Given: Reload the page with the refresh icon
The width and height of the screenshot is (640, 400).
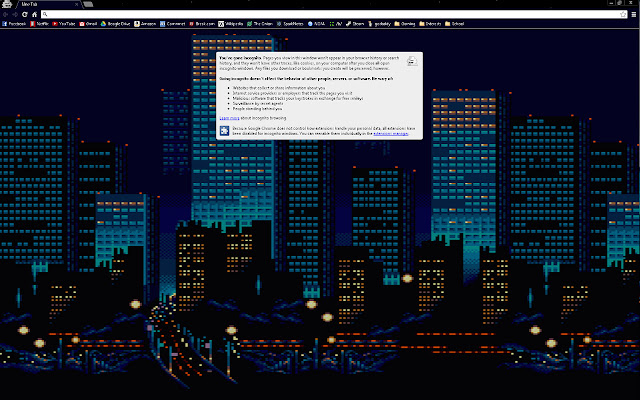Looking at the screenshot, I should pos(24,14).
